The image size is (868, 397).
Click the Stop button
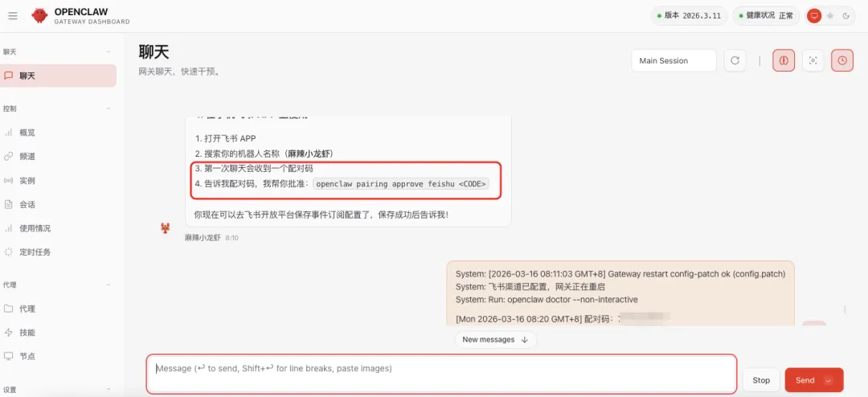tap(761, 380)
